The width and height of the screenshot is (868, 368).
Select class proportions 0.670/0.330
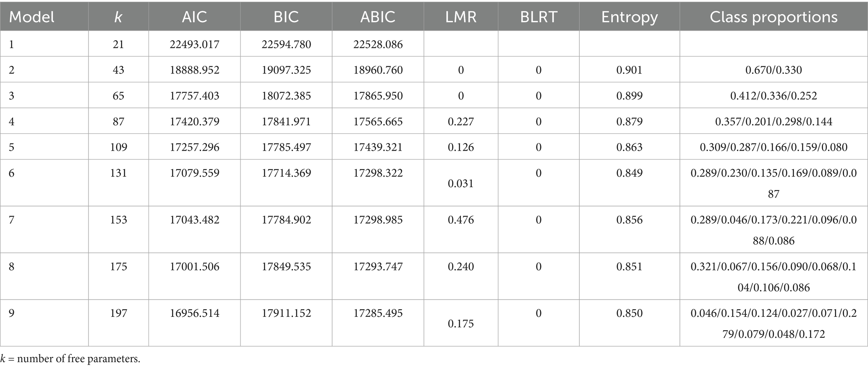tap(774, 70)
